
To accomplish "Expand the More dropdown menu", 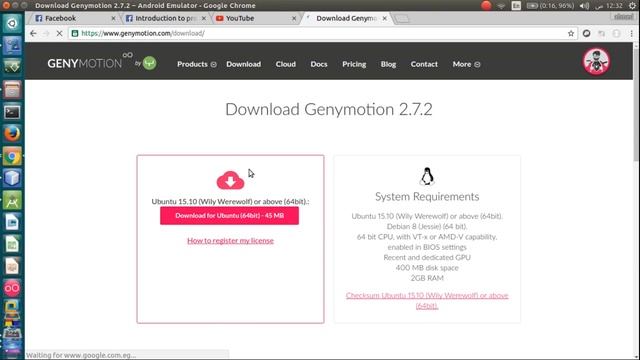I will point(466,64).
